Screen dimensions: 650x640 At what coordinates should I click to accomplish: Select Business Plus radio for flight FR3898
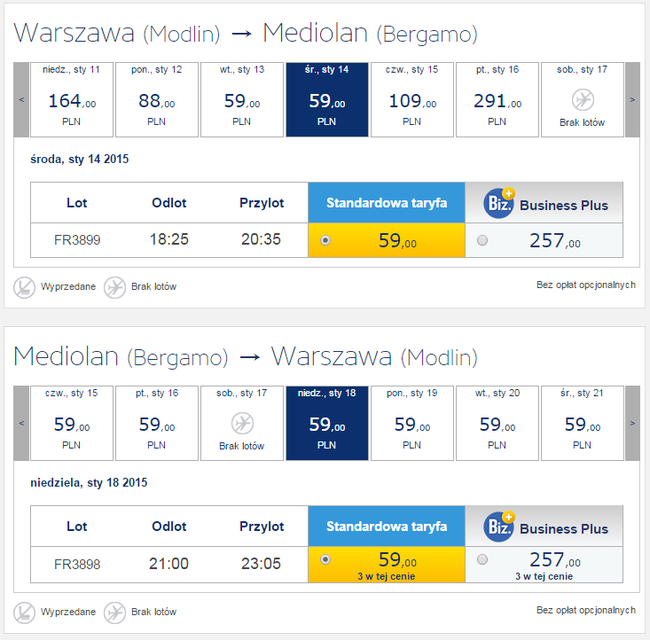click(x=484, y=560)
